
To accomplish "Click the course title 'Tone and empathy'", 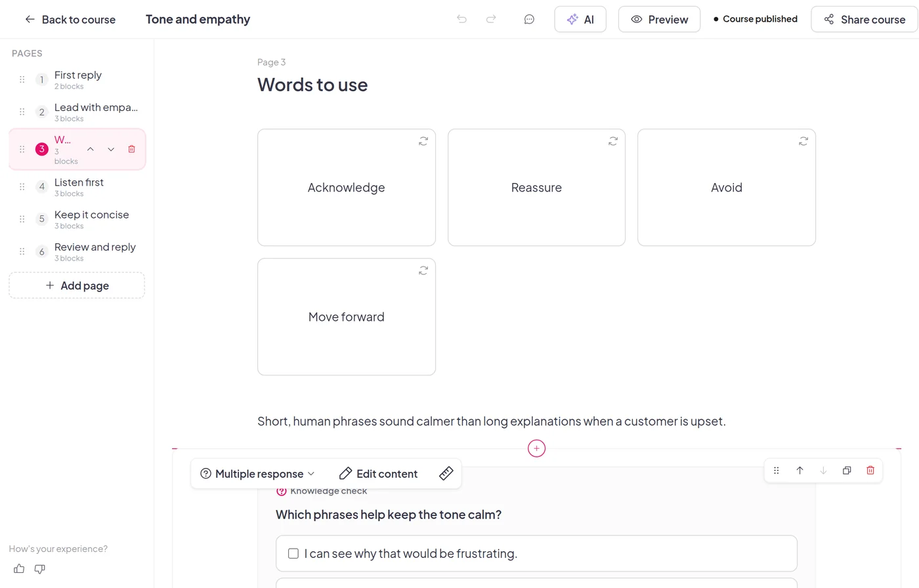I will 198,20.
